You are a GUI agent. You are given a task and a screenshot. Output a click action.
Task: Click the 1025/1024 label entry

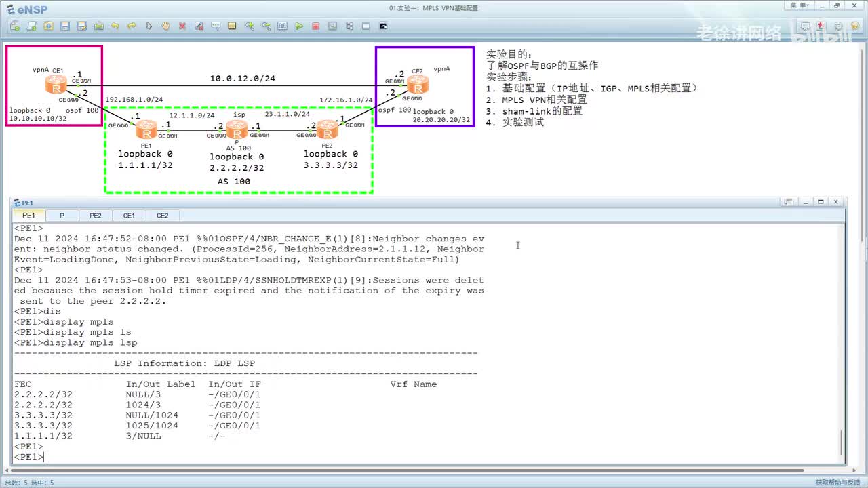[152, 426]
